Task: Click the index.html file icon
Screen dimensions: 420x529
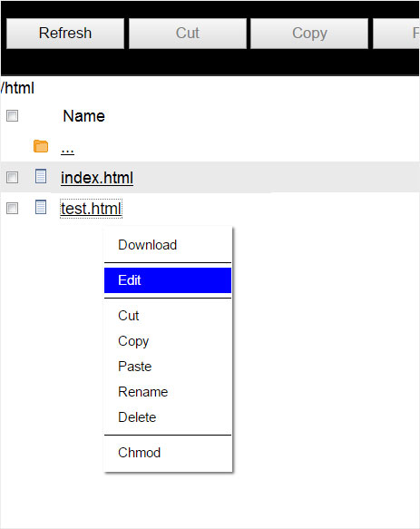Action: [x=41, y=176]
